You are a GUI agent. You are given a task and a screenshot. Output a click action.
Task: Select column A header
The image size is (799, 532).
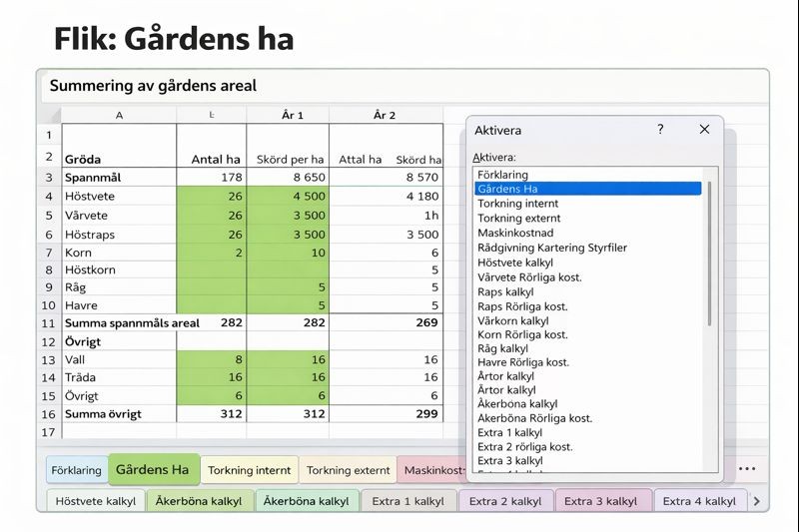[x=119, y=116]
